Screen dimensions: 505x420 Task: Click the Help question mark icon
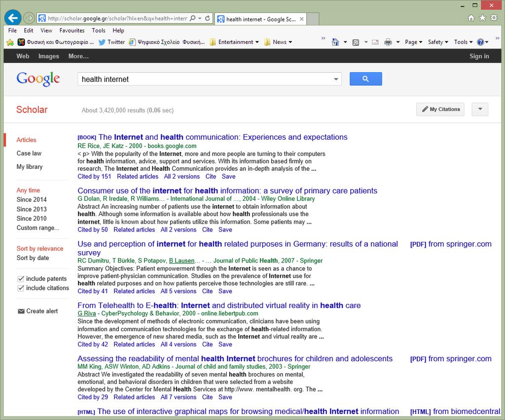point(480,42)
